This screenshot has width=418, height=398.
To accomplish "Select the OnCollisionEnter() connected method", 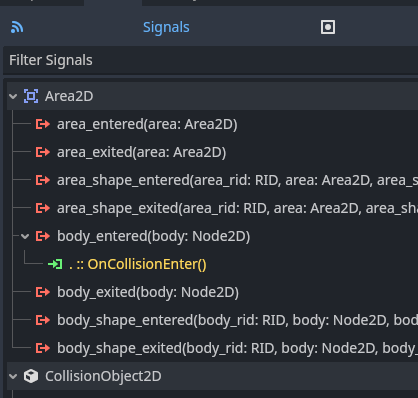I will tap(147, 264).
